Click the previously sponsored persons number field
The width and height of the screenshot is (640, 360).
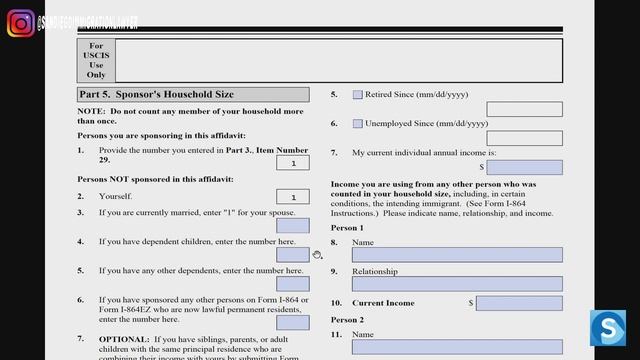(x=293, y=322)
